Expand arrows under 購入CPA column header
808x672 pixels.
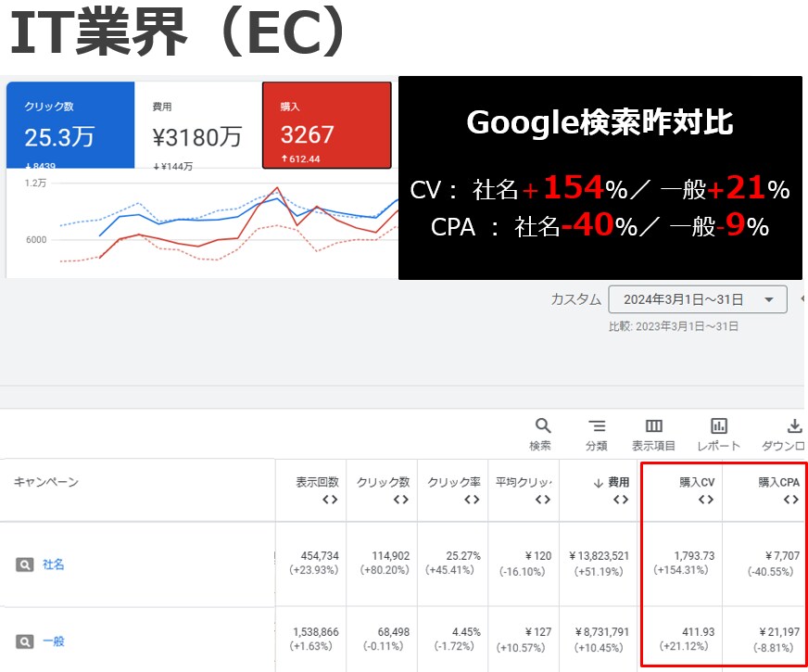791,500
